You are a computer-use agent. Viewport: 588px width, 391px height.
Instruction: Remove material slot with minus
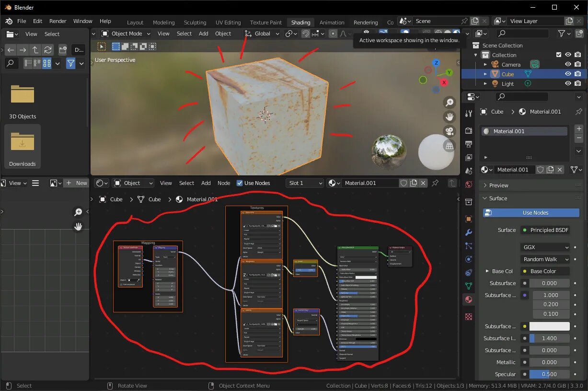578,138
